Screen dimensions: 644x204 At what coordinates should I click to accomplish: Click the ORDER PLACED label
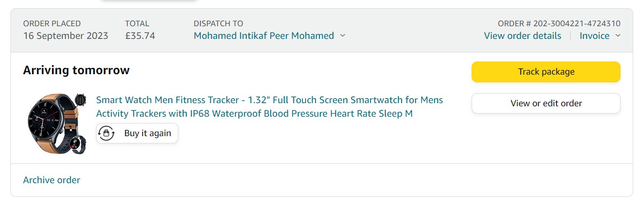tap(52, 24)
